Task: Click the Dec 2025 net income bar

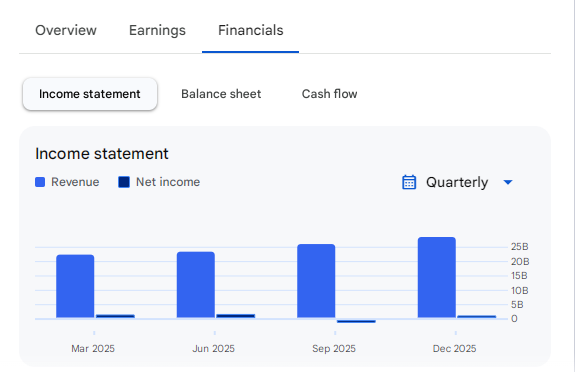Action: pos(477,317)
